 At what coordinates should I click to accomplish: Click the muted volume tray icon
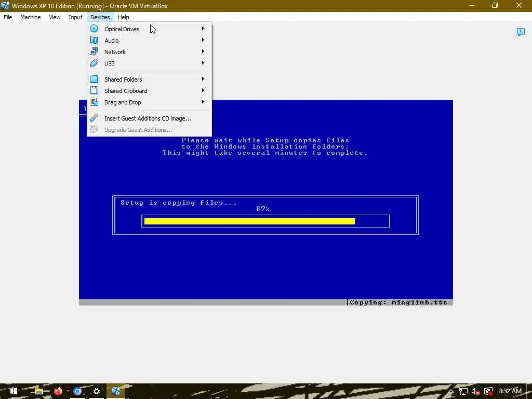(476, 392)
